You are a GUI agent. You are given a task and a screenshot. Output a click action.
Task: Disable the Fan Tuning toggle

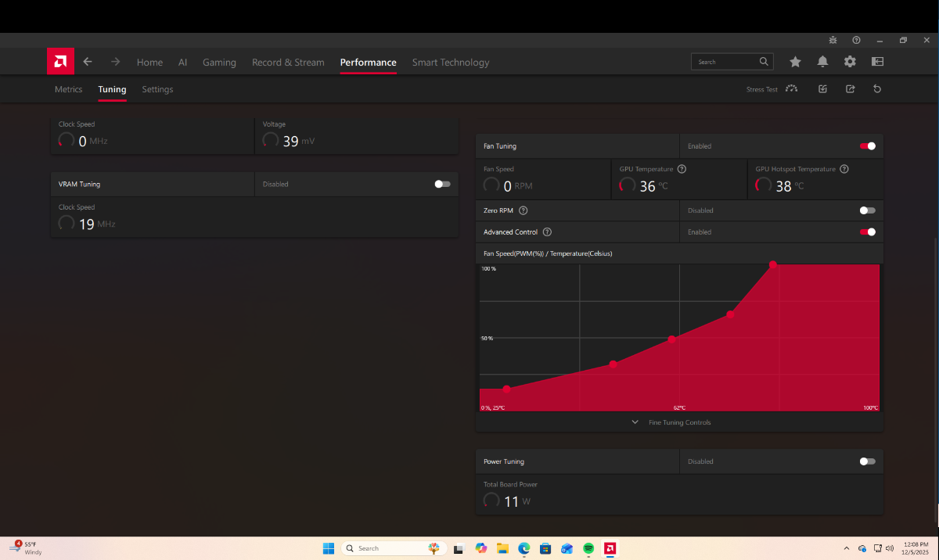click(x=867, y=146)
